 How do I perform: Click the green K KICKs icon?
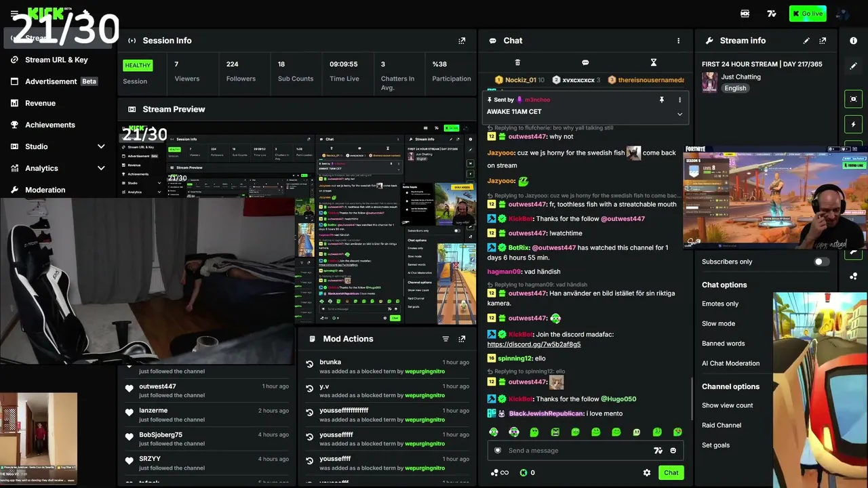pos(524,473)
